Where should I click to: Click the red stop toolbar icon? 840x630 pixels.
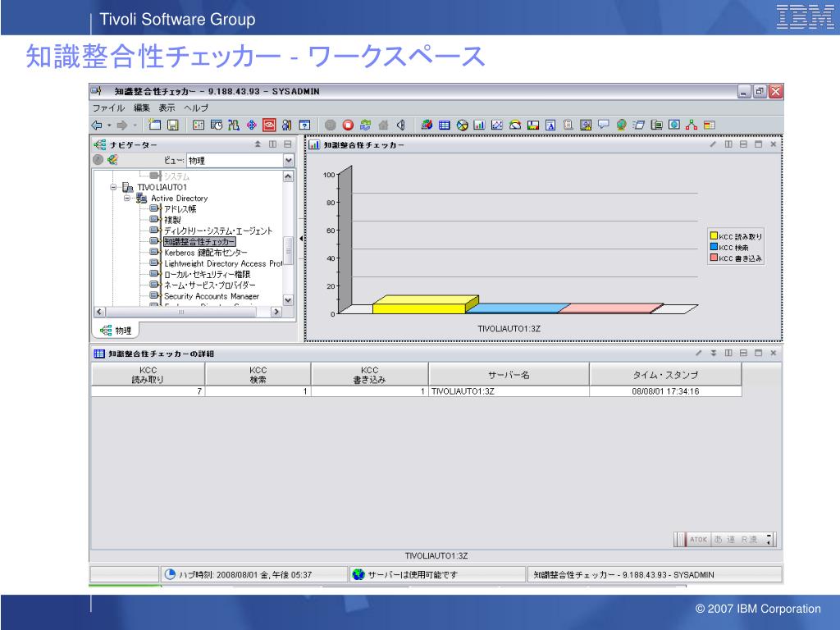348,125
